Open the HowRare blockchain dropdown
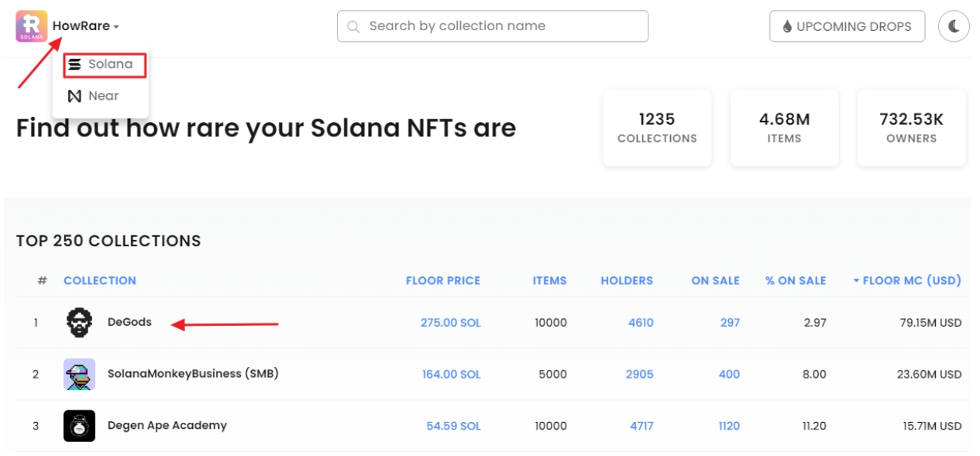The image size is (980, 456). pos(85,26)
